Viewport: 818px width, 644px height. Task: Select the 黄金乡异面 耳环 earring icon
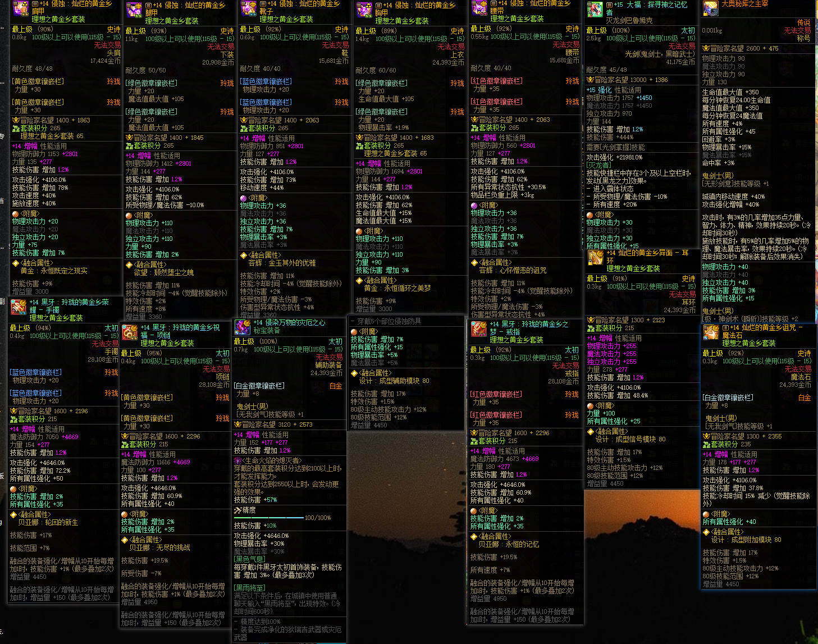point(596,258)
